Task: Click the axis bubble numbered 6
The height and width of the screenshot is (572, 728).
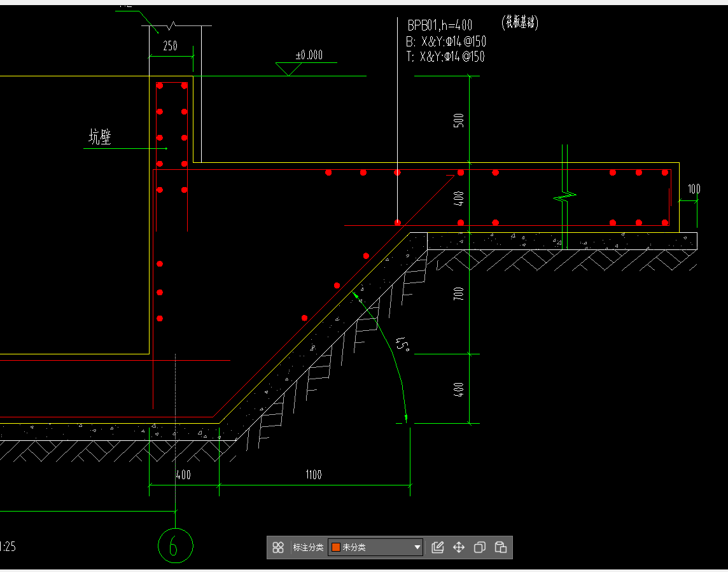Action: [176, 545]
